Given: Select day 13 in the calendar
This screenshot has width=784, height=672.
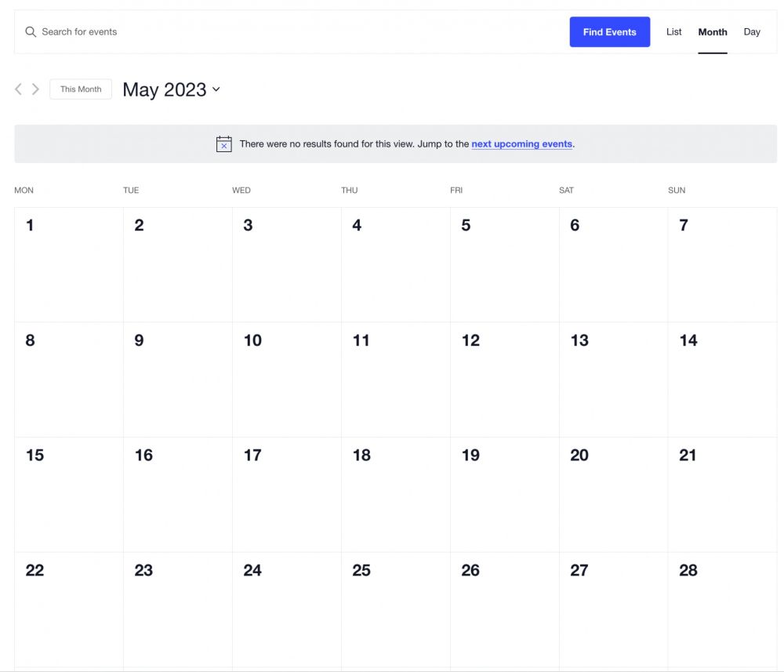Looking at the screenshot, I should 579,340.
